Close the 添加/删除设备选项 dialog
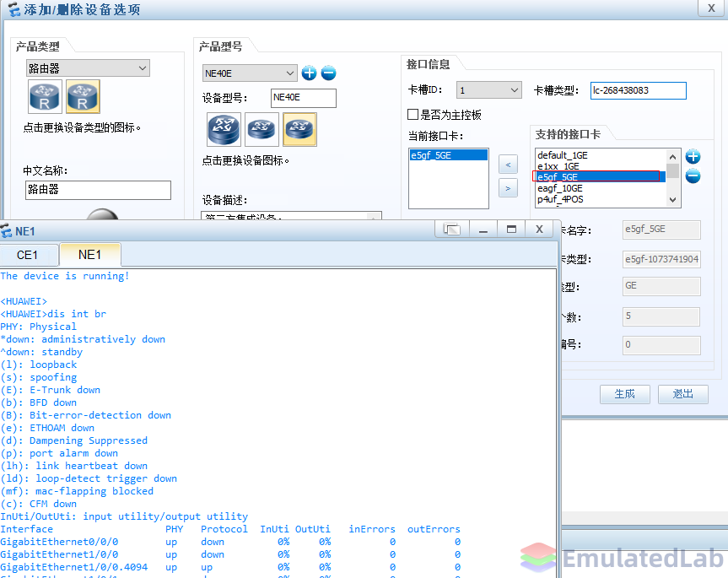The width and height of the screenshot is (728, 578). click(x=711, y=8)
